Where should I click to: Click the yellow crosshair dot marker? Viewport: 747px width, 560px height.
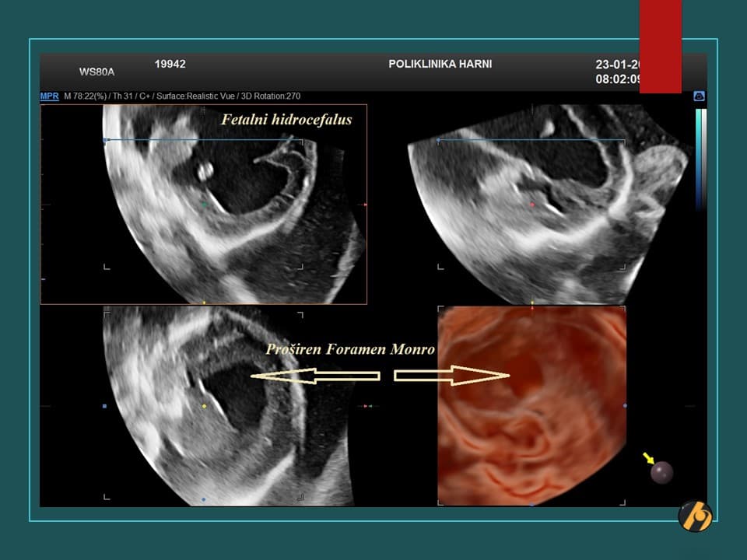click(x=204, y=406)
